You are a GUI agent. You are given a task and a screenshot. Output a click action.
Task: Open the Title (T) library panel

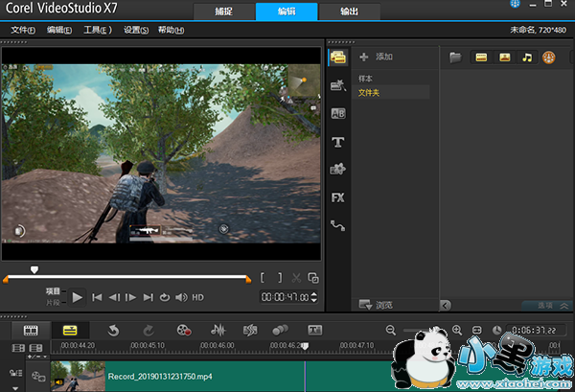click(x=337, y=142)
